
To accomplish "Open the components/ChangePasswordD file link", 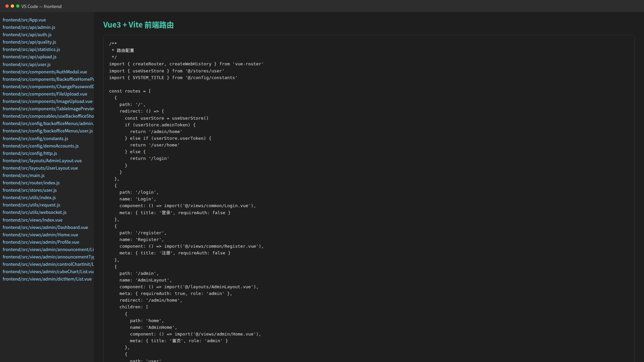I will click(x=48, y=86).
